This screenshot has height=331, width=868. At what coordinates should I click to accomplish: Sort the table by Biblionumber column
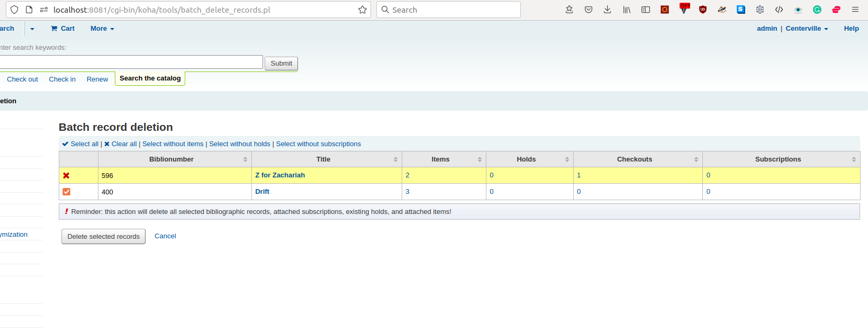pos(171,159)
